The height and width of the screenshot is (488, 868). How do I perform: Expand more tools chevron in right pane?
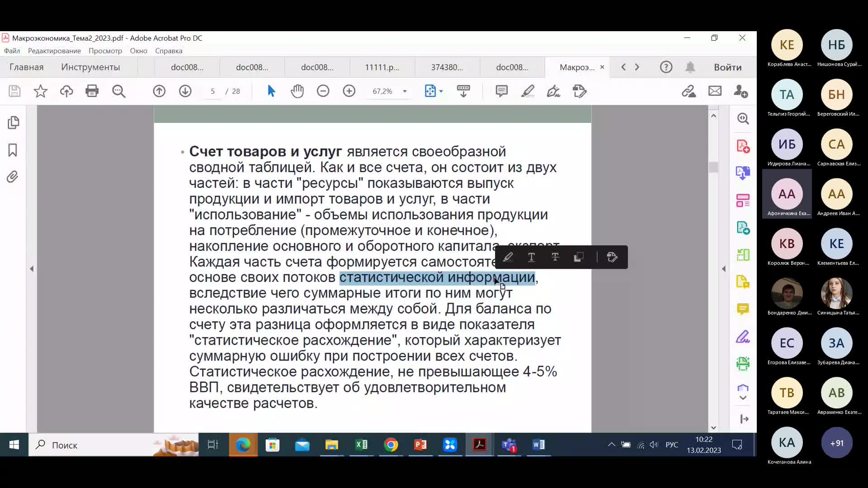[x=743, y=398]
